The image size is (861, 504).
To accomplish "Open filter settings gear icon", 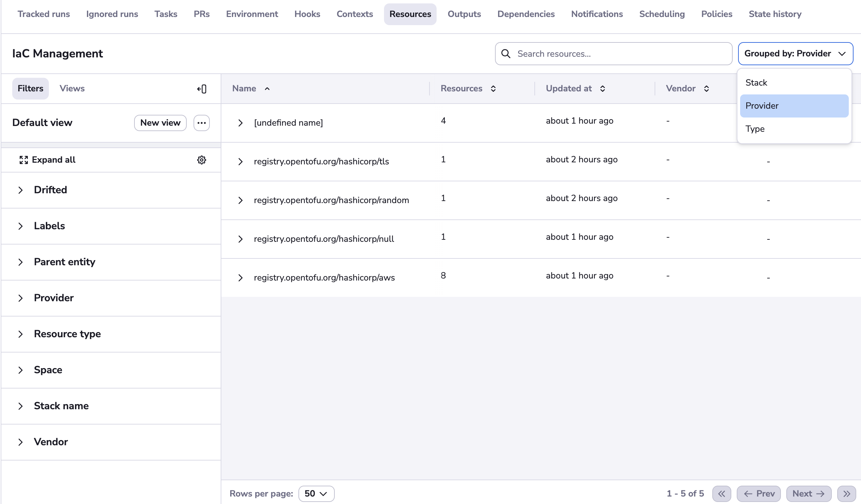I will 202,160.
